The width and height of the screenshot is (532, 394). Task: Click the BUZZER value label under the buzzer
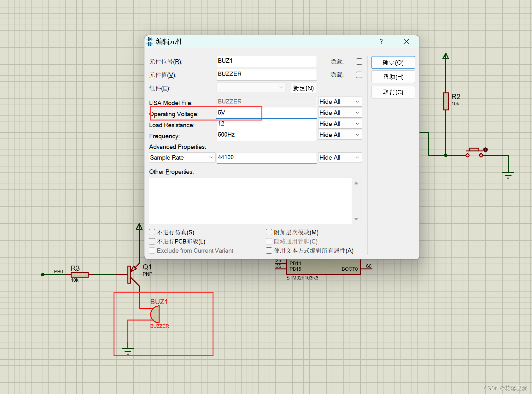click(160, 326)
